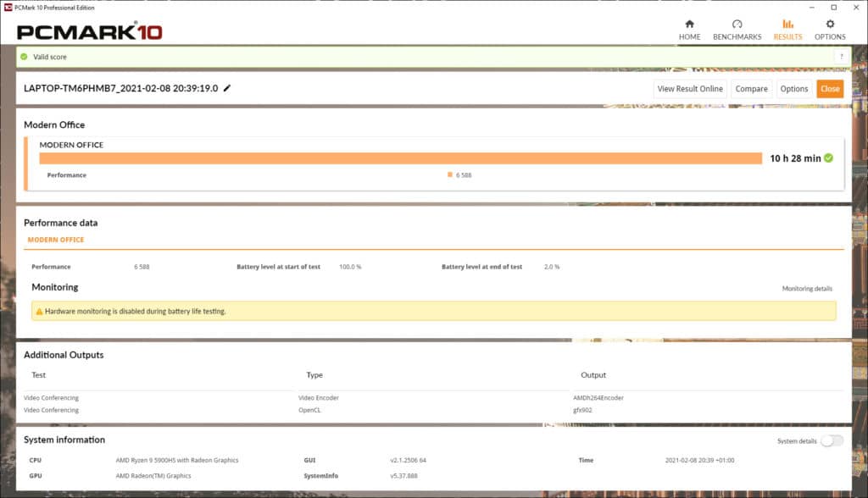The height and width of the screenshot is (498, 868).
Task: Open the Benchmarks section
Action: point(737,30)
